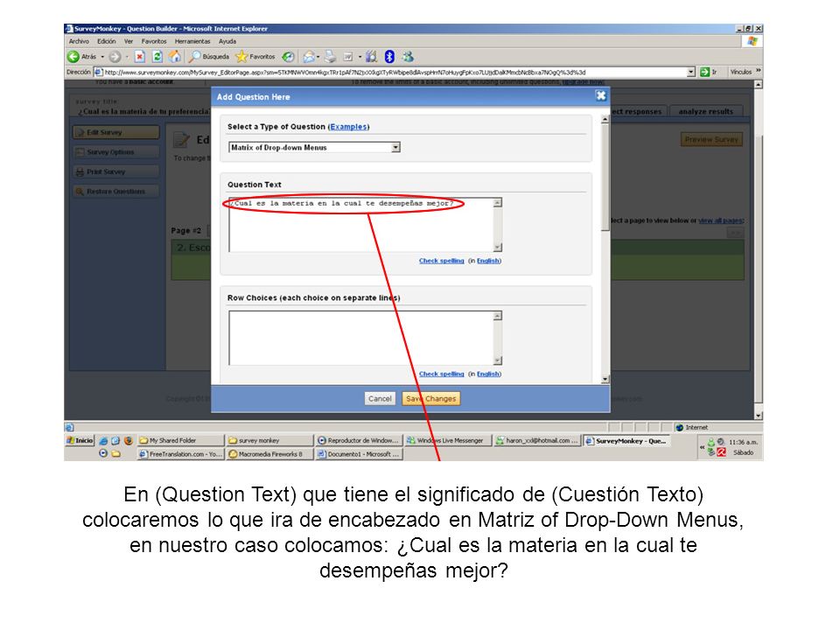The image size is (840, 630).
Task: Click Preview Survey button
Action: point(711,139)
